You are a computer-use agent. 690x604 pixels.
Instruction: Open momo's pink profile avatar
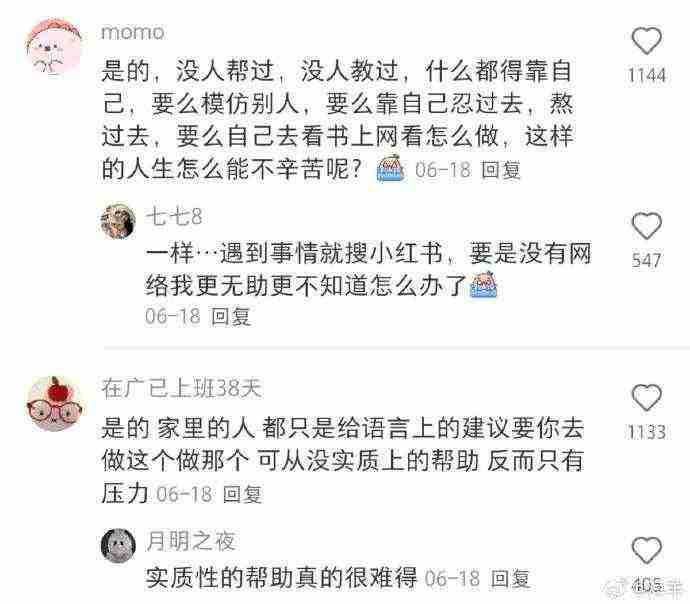(54, 46)
